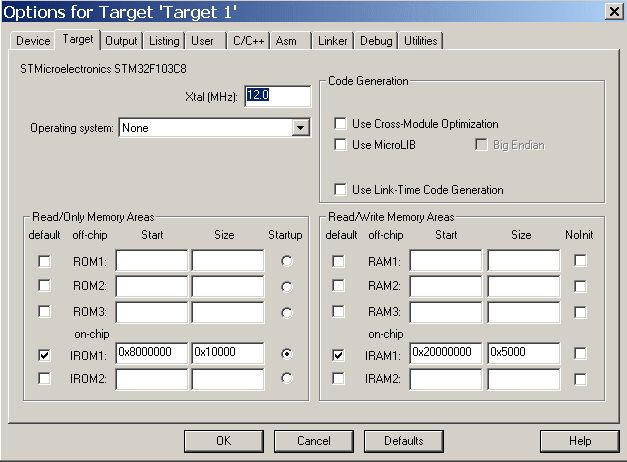Click the ROM2 Size field
Screen dimensions: 627x462
point(228,286)
